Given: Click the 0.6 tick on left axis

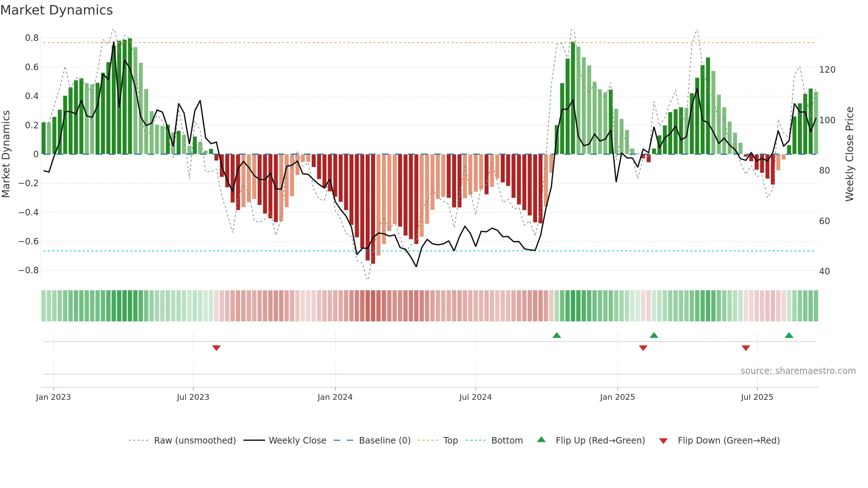Looking at the screenshot, I should (x=32, y=67).
